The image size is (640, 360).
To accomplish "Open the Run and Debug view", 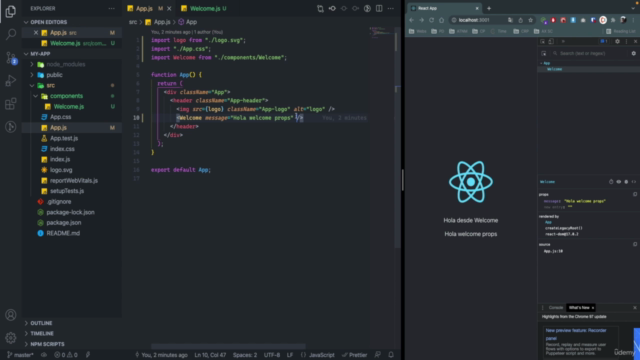I will coord(11,81).
